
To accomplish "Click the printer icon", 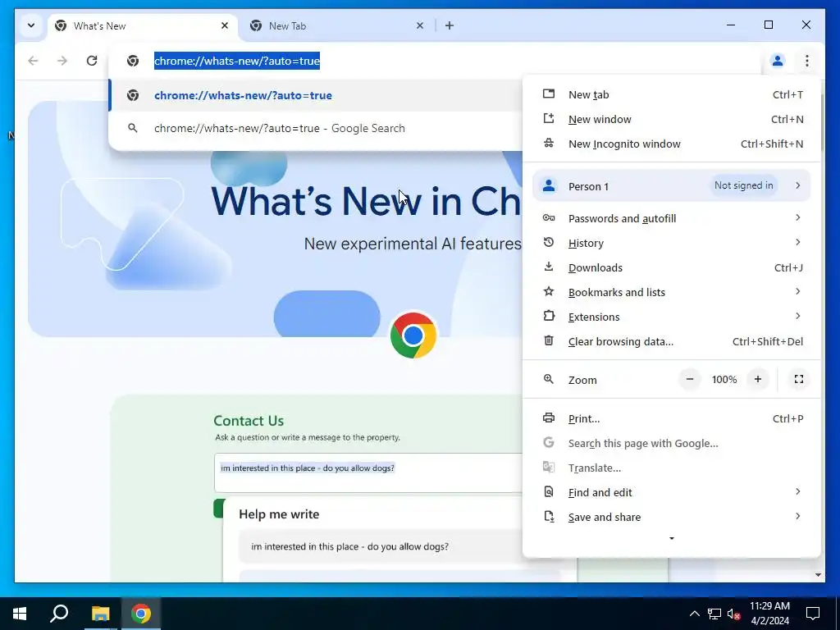I will pyautogui.click(x=549, y=418).
